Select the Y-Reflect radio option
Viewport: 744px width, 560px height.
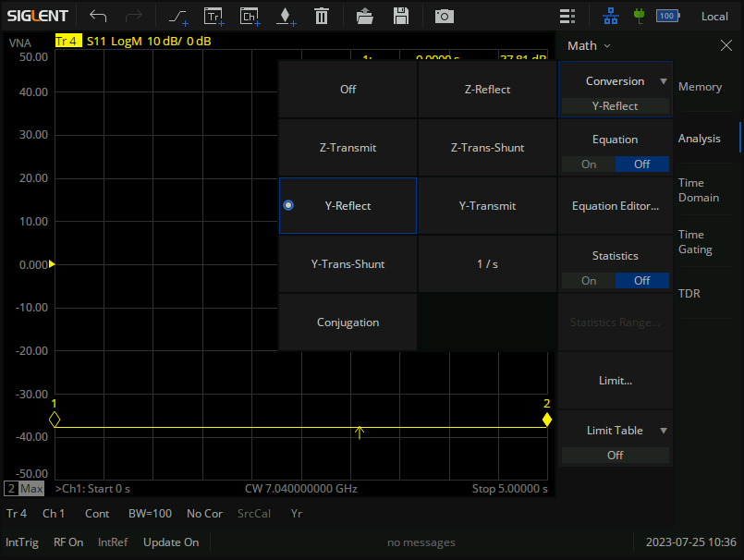click(x=348, y=205)
